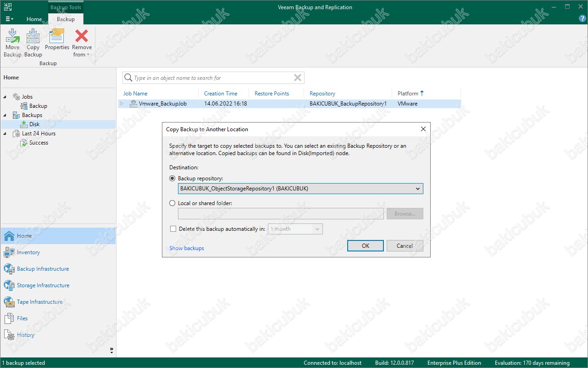Close the Copy Backup dialog
The image size is (588, 368).
[423, 129]
